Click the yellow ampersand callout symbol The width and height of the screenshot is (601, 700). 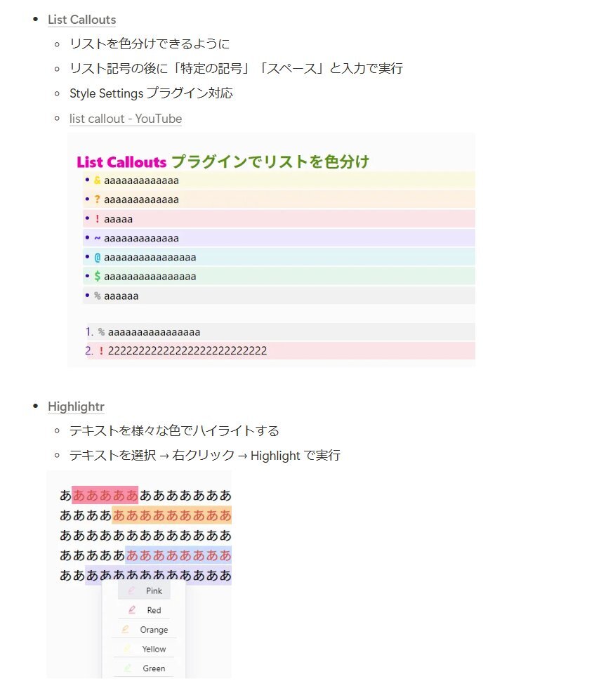[97, 180]
